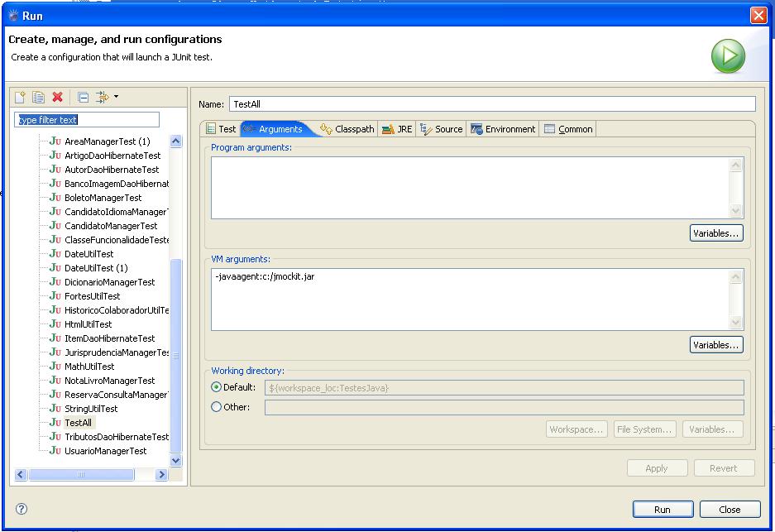Click Variables button under Program arguments

[x=716, y=233]
